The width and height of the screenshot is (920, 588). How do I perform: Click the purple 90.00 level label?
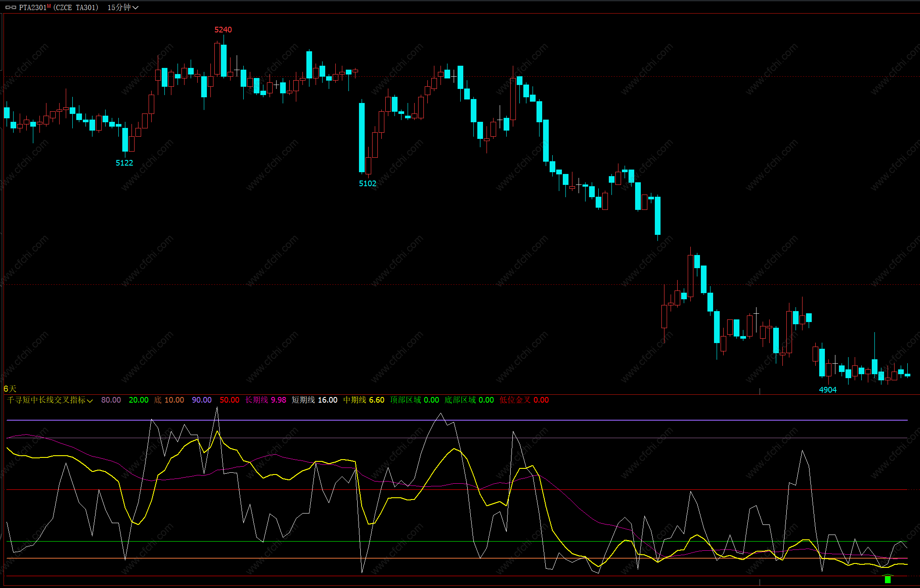pyautogui.click(x=202, y=400)
